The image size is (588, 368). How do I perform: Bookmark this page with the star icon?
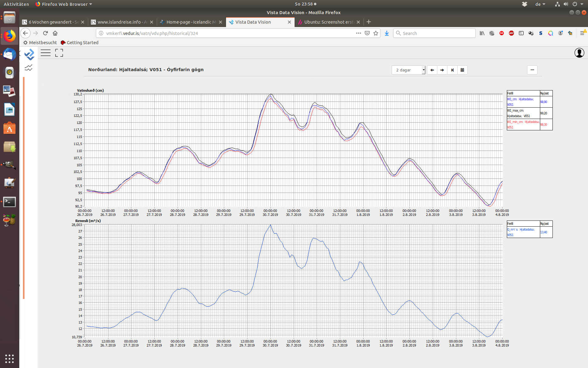click(376, 33)
